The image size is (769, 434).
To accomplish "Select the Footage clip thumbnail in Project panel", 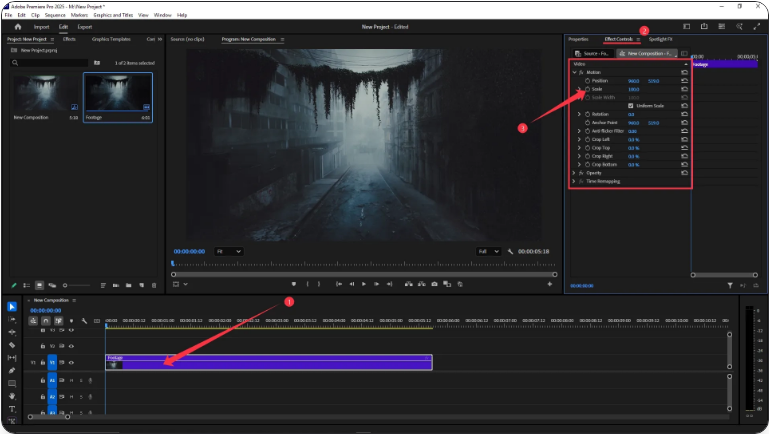I will pyautogui.click(x=116, y=94).
